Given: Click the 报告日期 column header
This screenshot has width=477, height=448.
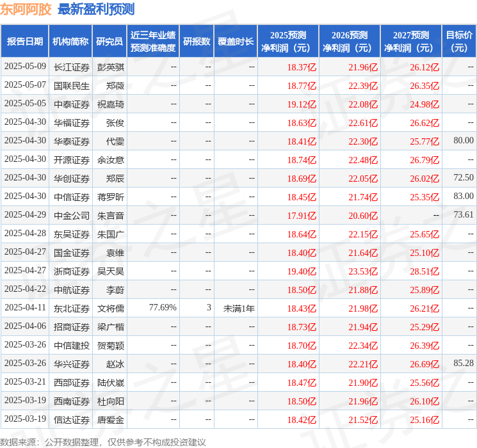Looking at the screenshot, I should click(24, 42).
